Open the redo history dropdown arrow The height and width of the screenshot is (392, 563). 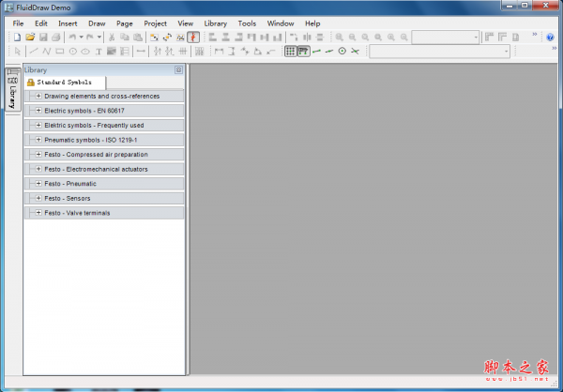(99, 37)
